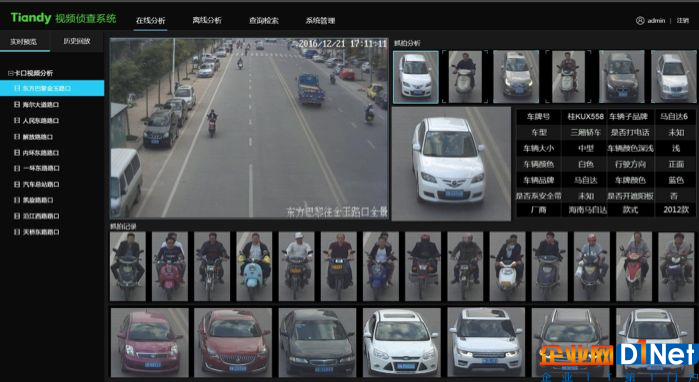The height and width of the screenshot is (382, 699).
Task: Click the camera icon beside 天桥东路路口
Action: (17, 232)
